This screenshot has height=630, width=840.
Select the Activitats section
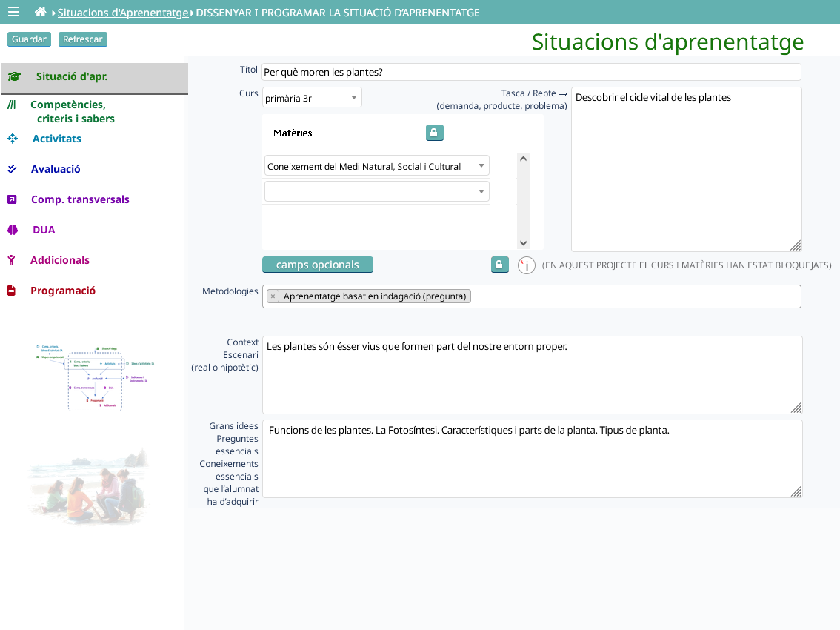coord(56,139)
